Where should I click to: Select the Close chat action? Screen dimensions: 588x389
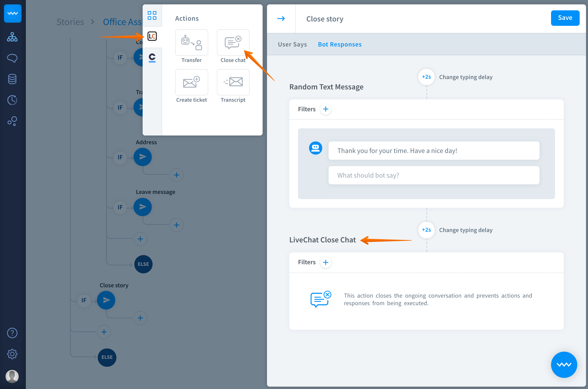(233, 43)
